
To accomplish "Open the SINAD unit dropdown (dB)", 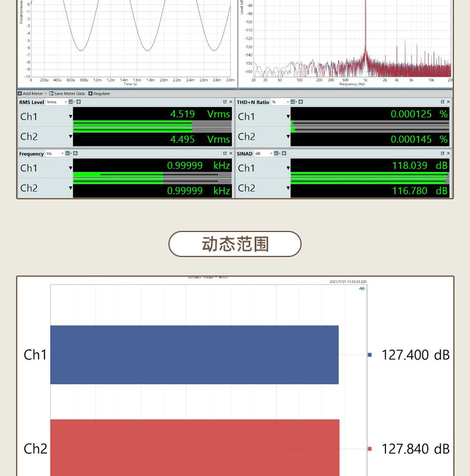I will click(x=263, y=154).
